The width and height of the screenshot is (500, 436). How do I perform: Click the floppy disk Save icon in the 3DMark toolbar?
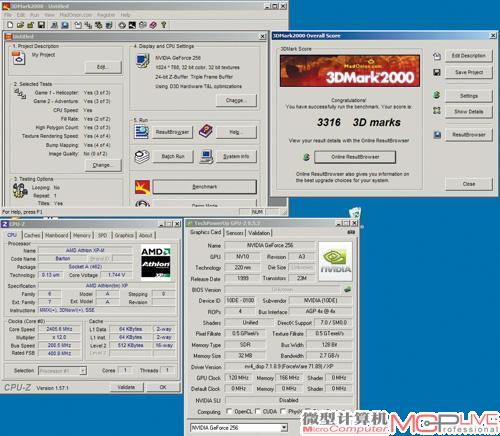(41, 25)
